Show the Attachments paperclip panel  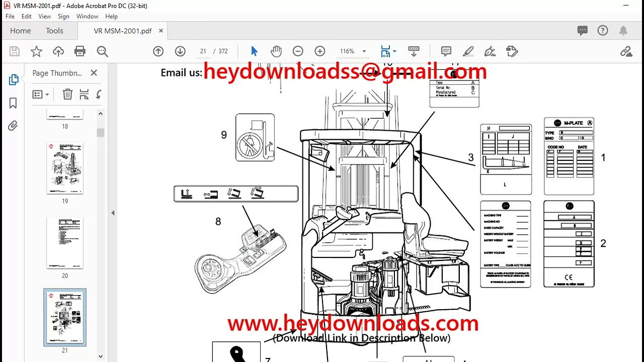(13, 125)
